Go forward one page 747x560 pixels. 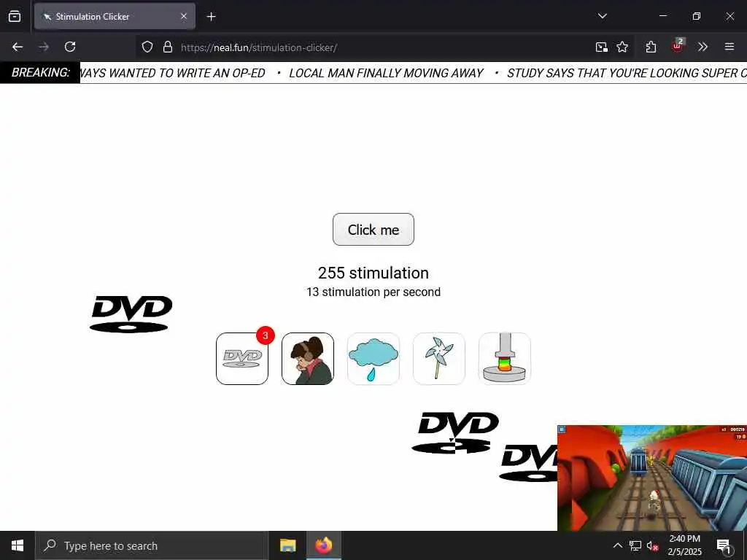tap(44, 47)
